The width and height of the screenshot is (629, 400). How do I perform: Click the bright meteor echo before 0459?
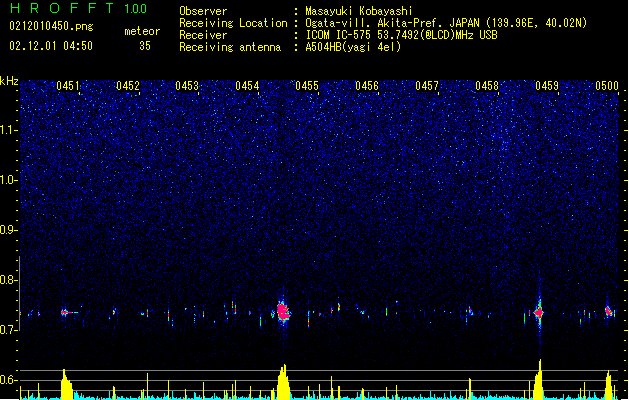tap(539, 312)
